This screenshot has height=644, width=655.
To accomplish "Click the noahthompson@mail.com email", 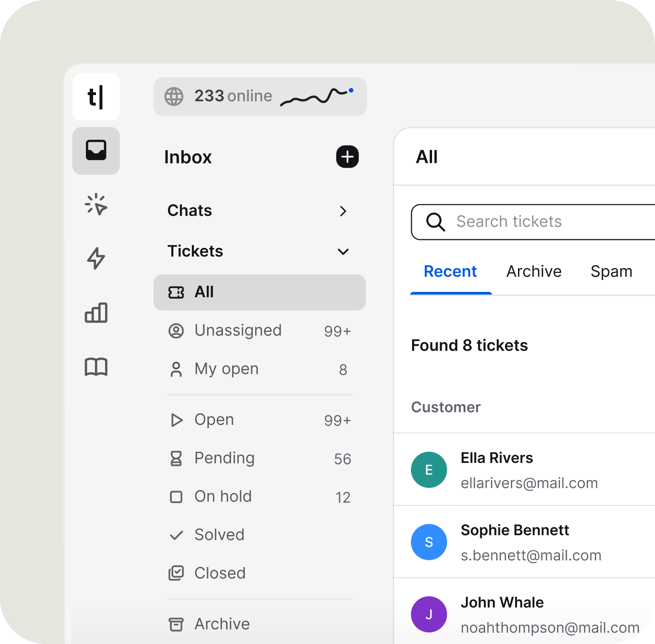I will (x=550, y=627).
